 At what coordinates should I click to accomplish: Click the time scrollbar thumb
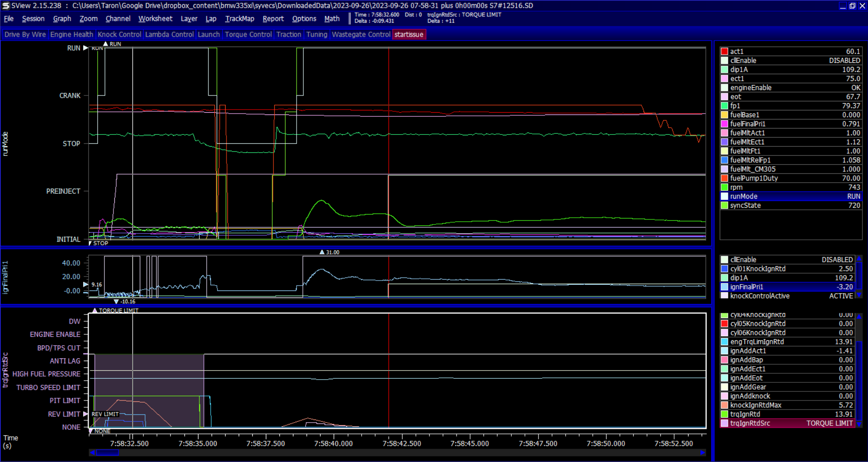click(x=108, y=452)
